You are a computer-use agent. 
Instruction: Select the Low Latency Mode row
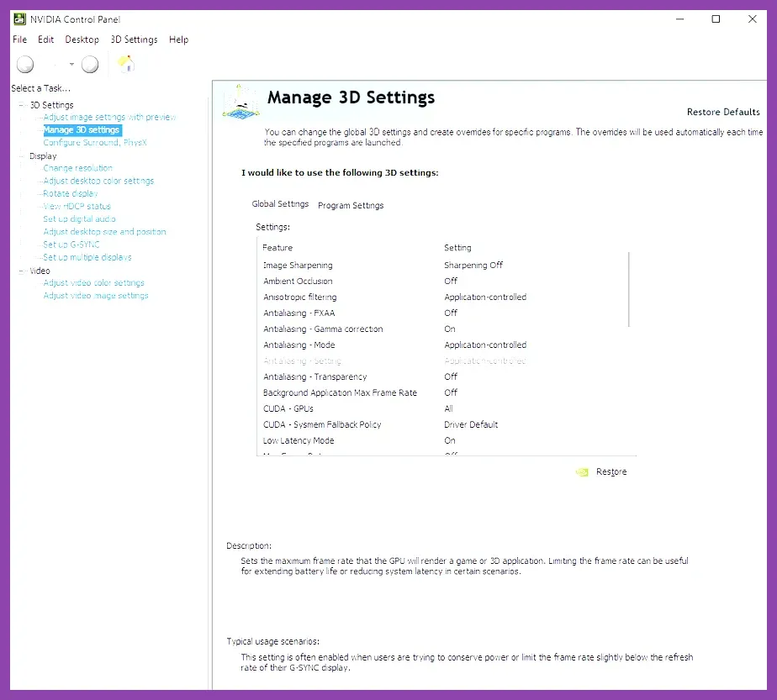click(442, 440)
